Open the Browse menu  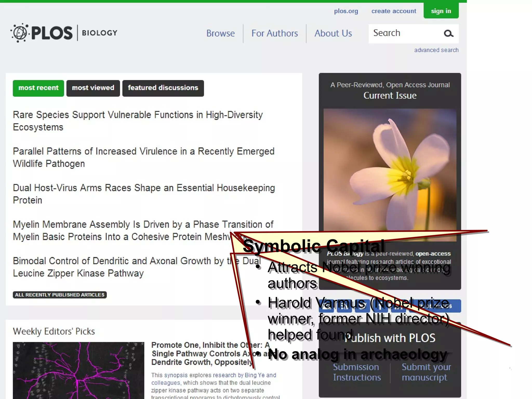tap(220, 34)
